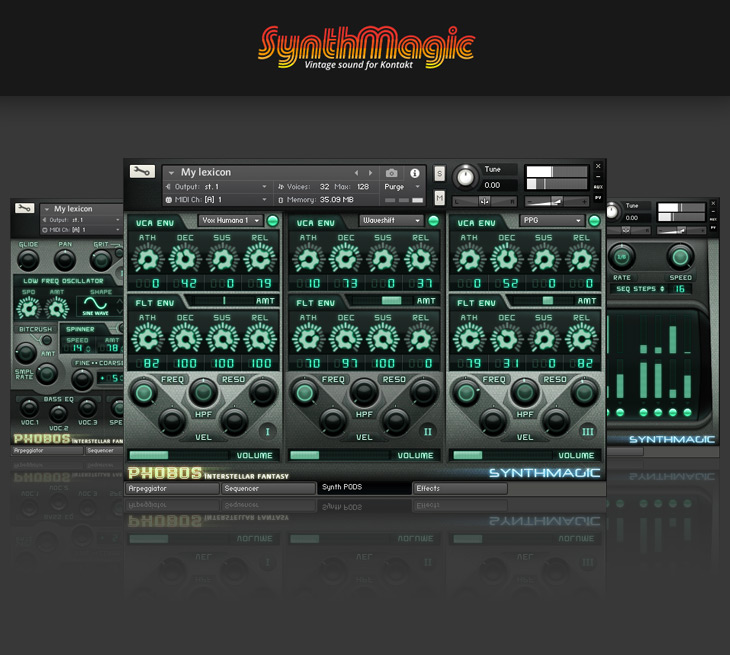This screenshot has width=730, height=655.
Task: Click the pan slider below the Tune knob
Action: click(x=485, y=202)
